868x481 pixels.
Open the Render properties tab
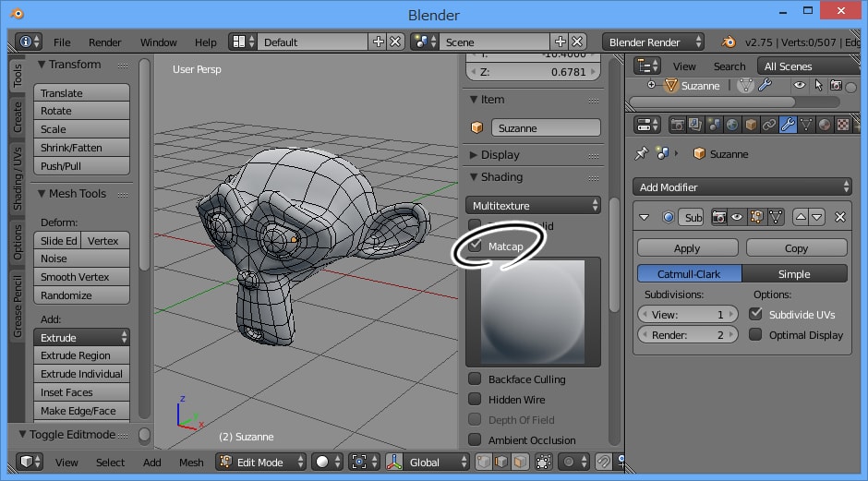[677, 125]
